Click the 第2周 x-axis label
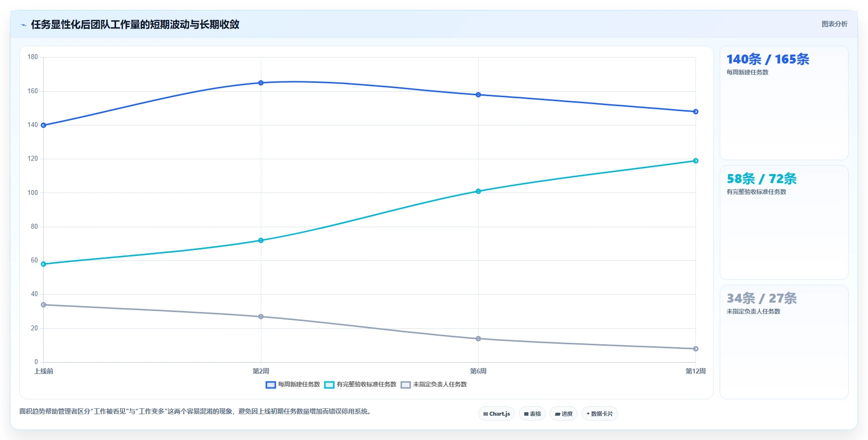 click(261, 371)
